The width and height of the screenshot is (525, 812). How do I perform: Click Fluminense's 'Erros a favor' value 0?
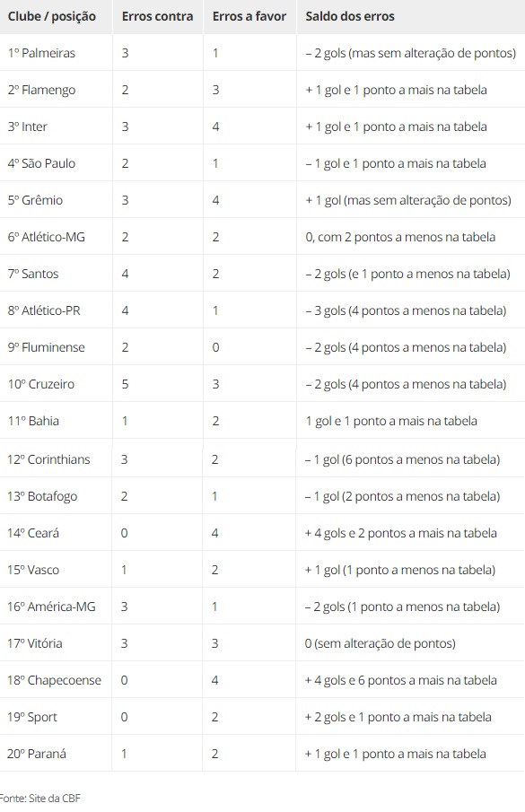[x=216, y=347]
